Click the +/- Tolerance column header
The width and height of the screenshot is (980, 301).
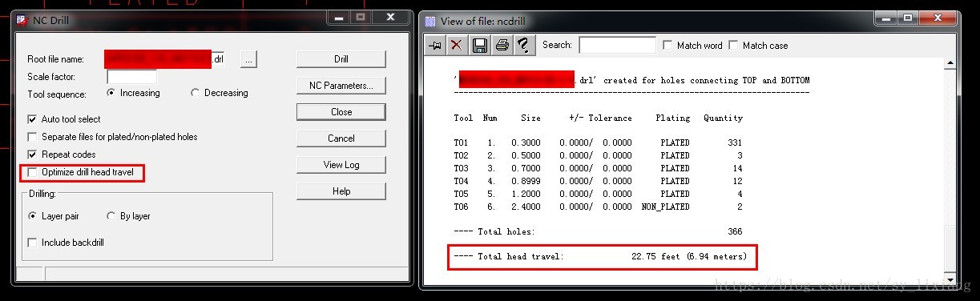[601, 118]
